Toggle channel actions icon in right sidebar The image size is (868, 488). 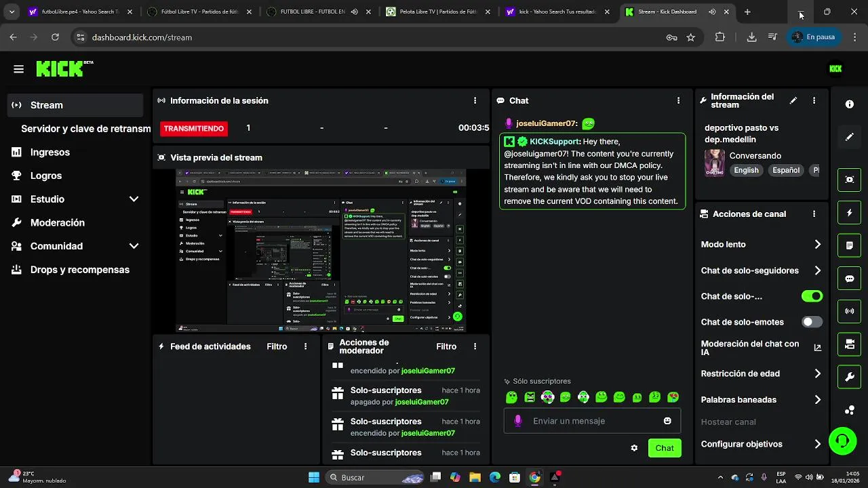click(850, 344)
